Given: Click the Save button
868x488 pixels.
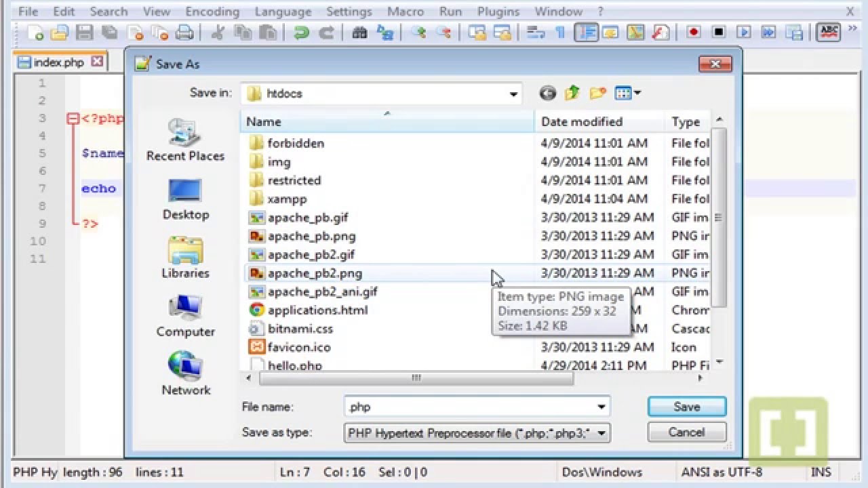Looking at the screenshot, I should pos(687,407).
